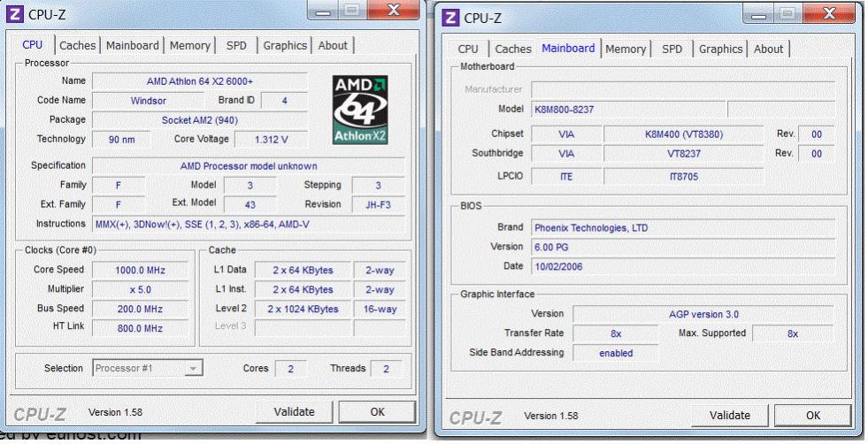Click the Max. Supported 8x value
The image size is (868, 444).
coord(793,333)
